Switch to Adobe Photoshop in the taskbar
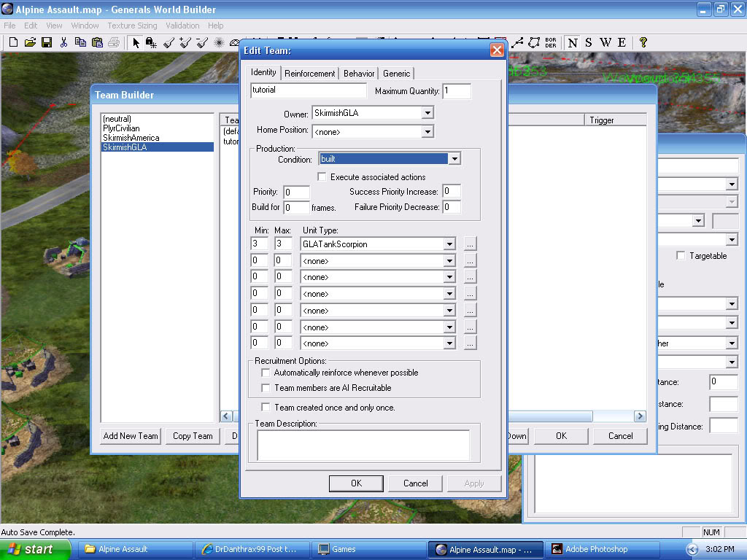The image size is (747, 560). (x=602, y=550)
